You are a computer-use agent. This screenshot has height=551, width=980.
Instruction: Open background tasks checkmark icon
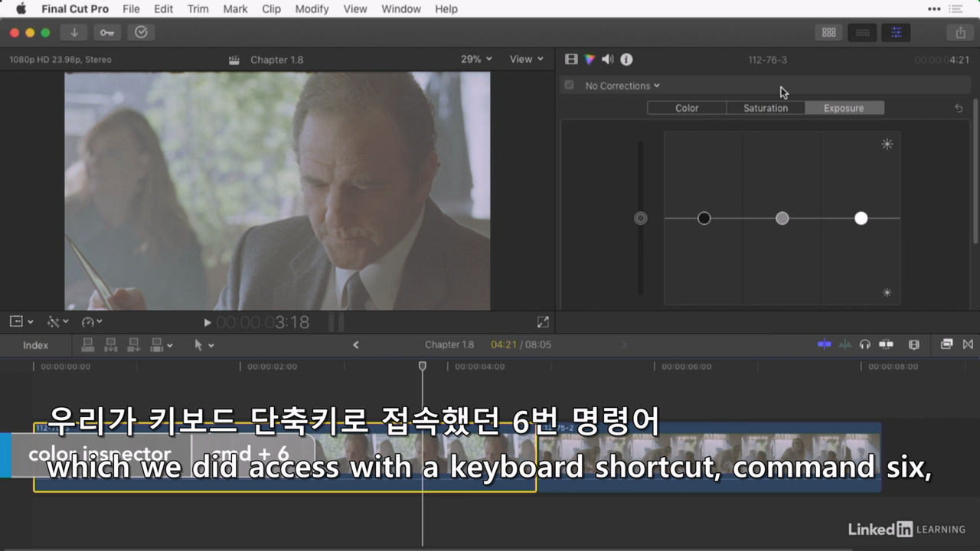[141, 32]
